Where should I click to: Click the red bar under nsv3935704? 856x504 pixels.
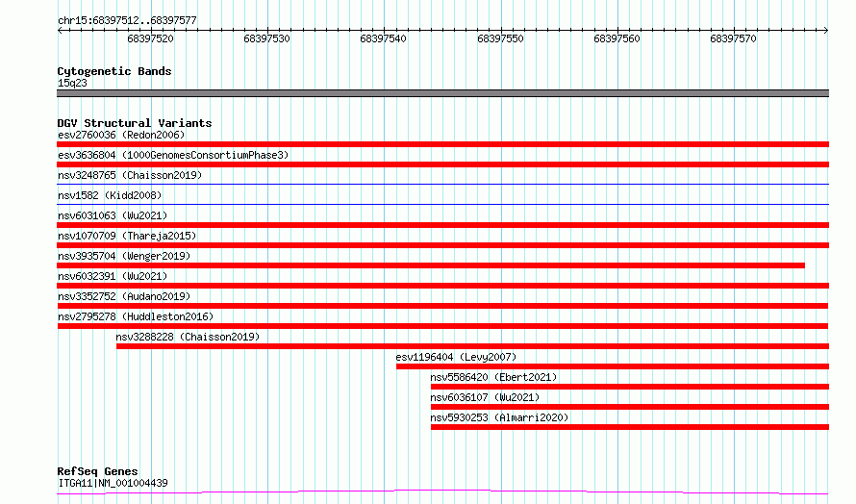click(431, 265)
